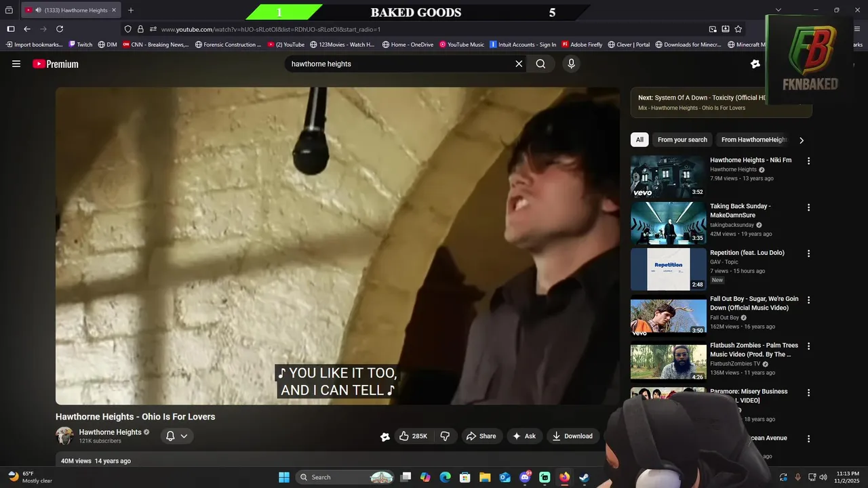Image resolution: width=868 pixels, height=488 pixels.
Task: Open Windows Start menu
Action: [284, 477]
